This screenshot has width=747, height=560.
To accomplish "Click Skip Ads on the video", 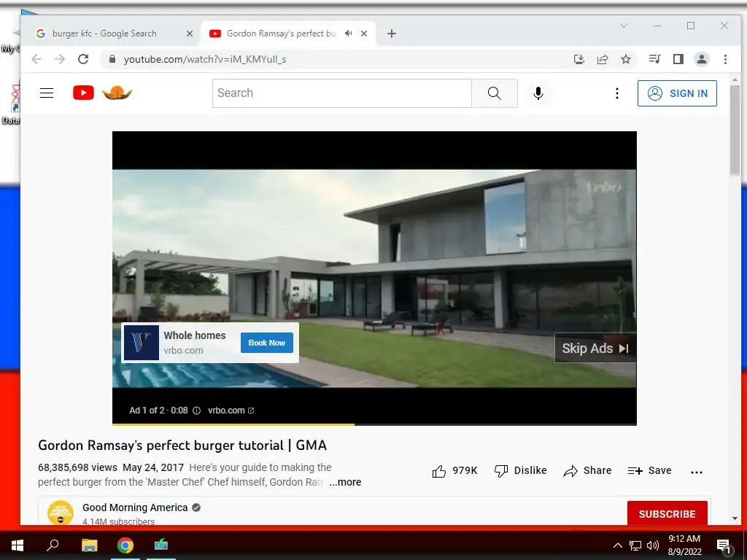I will point(595,348).
